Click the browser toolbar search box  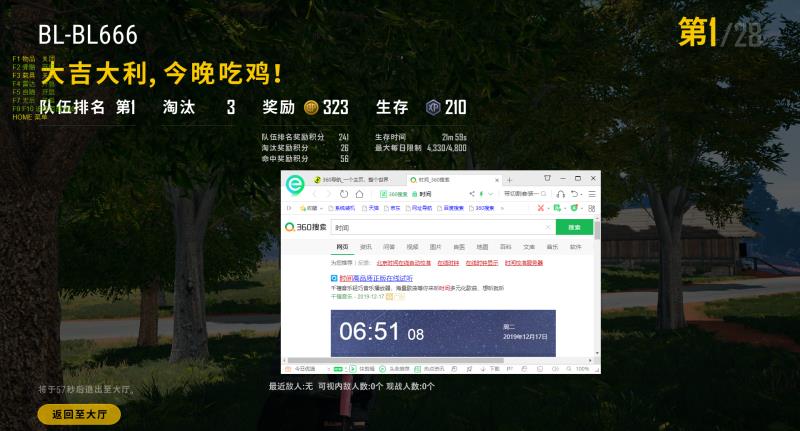click(525, 194)
